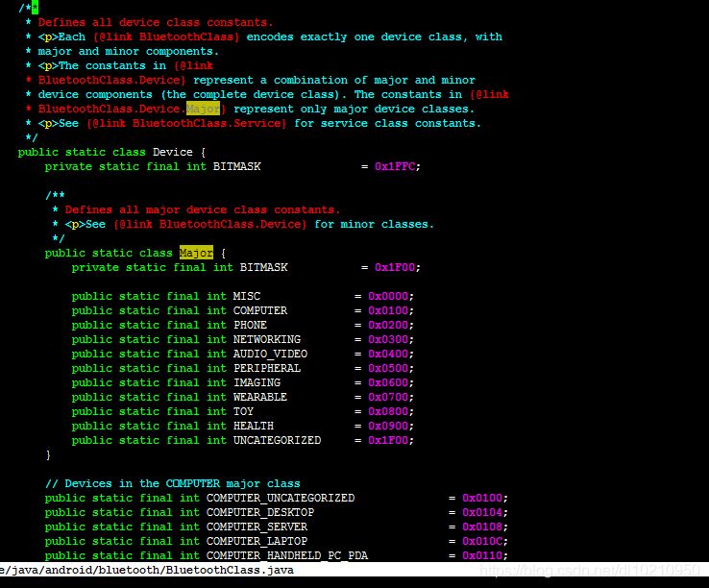Click COMPUTER_LAPTOP constant name
The image size is (709, 588).
point(257,542)
